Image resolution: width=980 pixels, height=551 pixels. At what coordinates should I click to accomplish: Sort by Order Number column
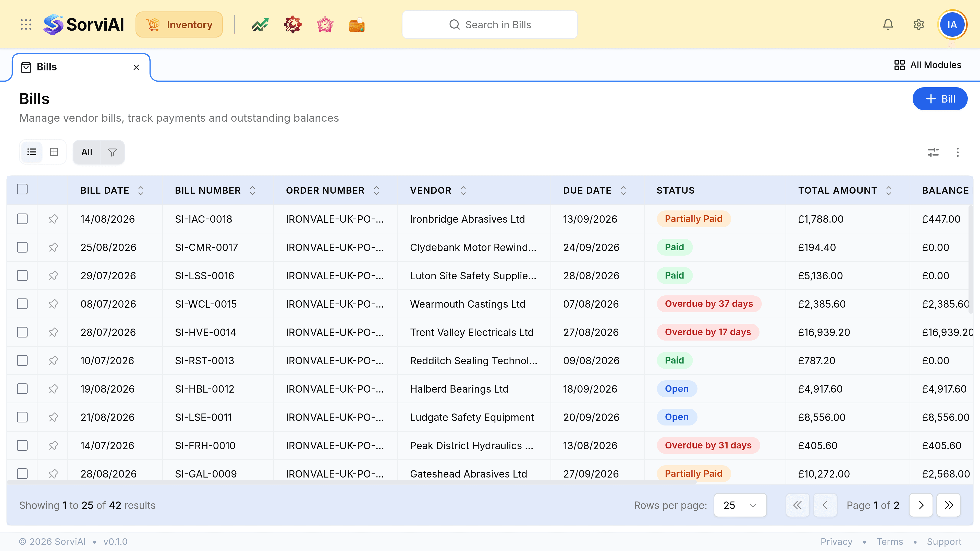(377, 191)
